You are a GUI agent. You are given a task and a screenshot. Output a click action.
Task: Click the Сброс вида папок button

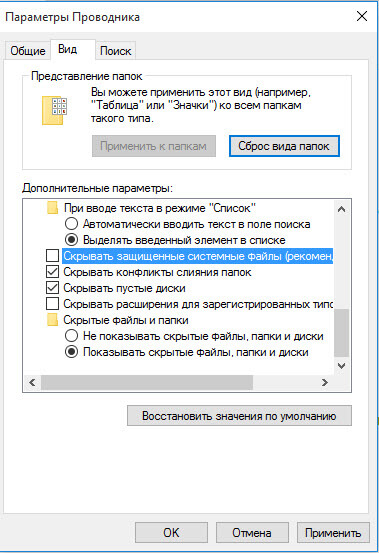[x=284, y=146]
